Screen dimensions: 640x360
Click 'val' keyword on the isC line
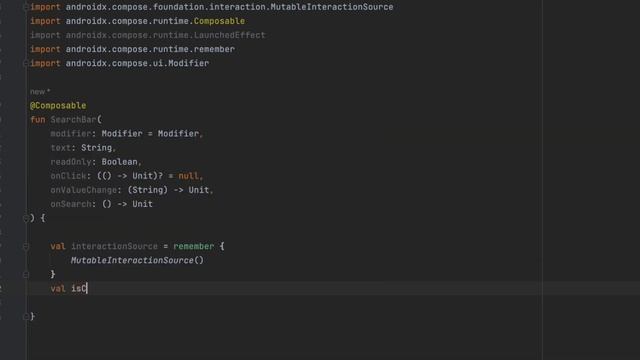pos(58,289)
